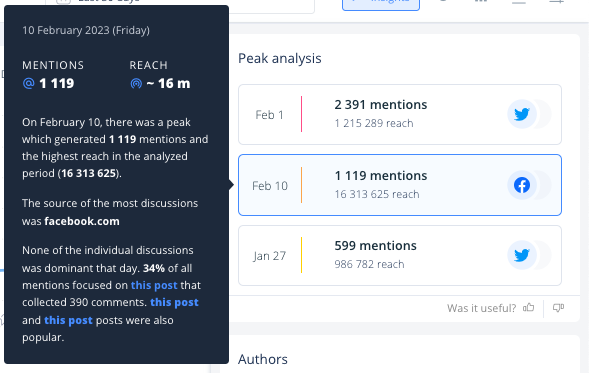Click the Twitter icon on Jan 27 peak
This screenshot has height=373, width=589.
(x=522, y=255)
